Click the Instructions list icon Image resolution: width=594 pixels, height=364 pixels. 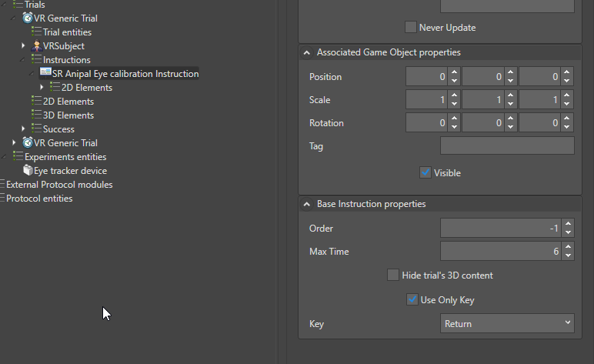point(36,58)
